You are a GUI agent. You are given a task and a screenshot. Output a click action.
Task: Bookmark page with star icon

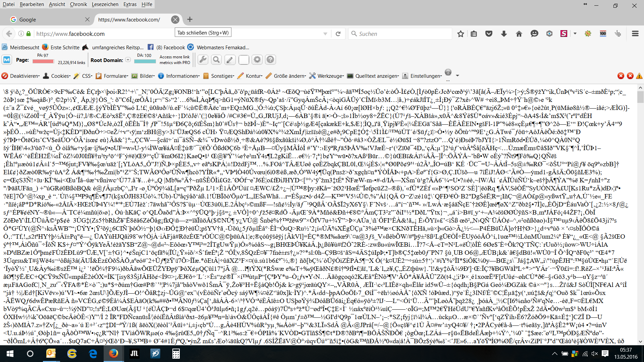(461, 34)
